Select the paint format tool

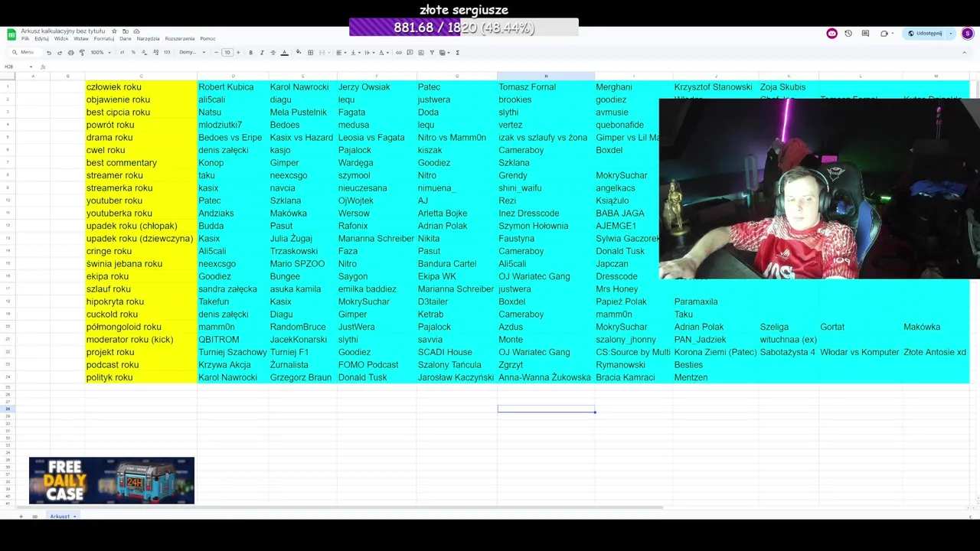tap(82, 53)
